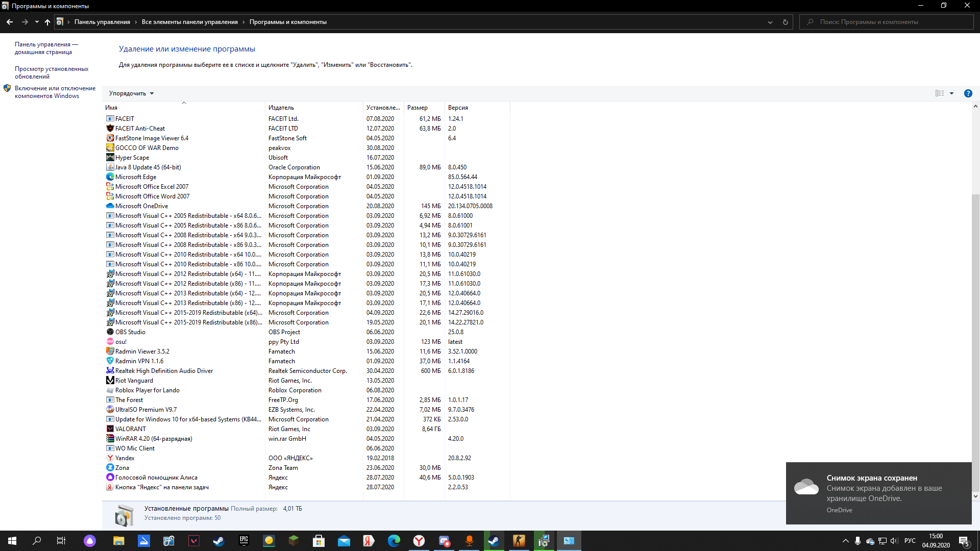Image resolution: width=980 pixels, height=551 pixels.
Task: Change view using the view mode button
Action: pyautogui.click(x=940, y=93)
